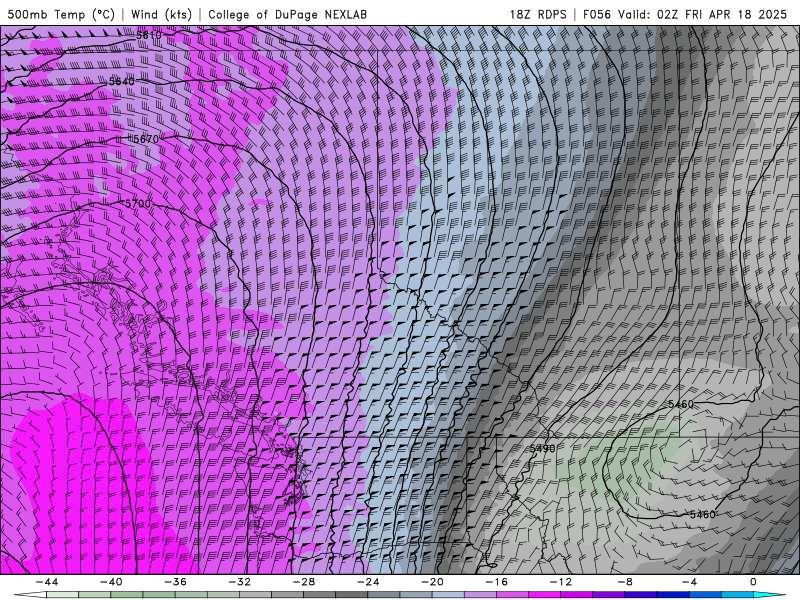Viewport: 800px width, 600px height.
Task: Select the "College of DuPage NEXLAB" text
Action: (287, 14)
